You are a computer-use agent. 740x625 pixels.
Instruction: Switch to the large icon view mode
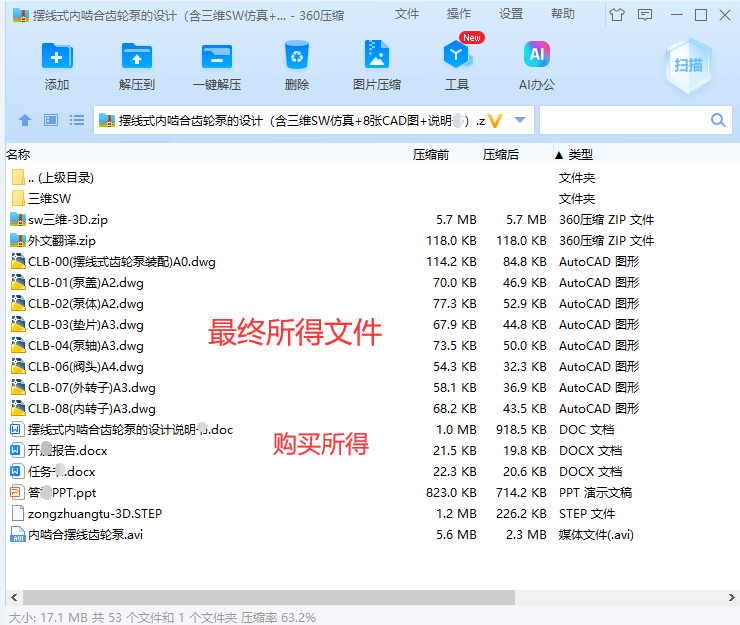coord(51,120)
